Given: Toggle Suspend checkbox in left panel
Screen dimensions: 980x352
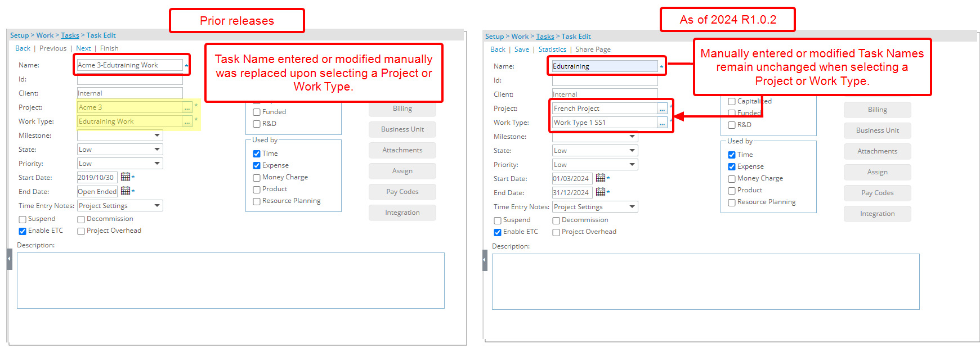Looking at the screenshot, I should (x=23, y=219).
